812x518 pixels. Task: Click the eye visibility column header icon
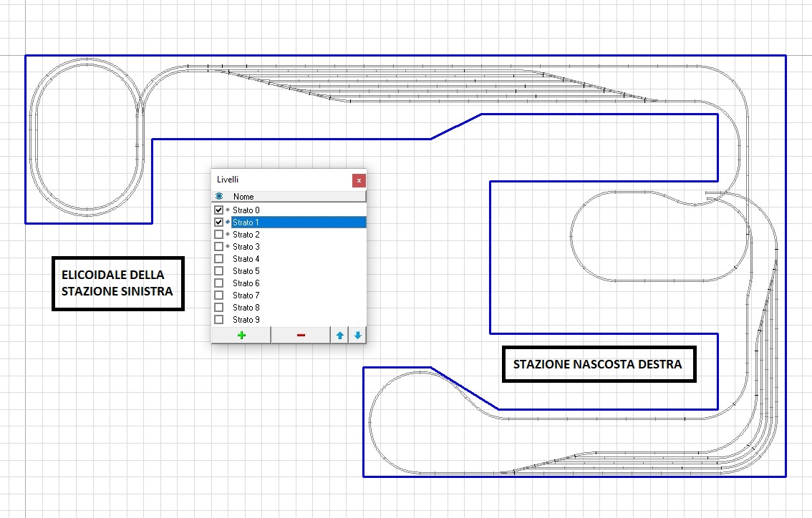tap(219, 196)
